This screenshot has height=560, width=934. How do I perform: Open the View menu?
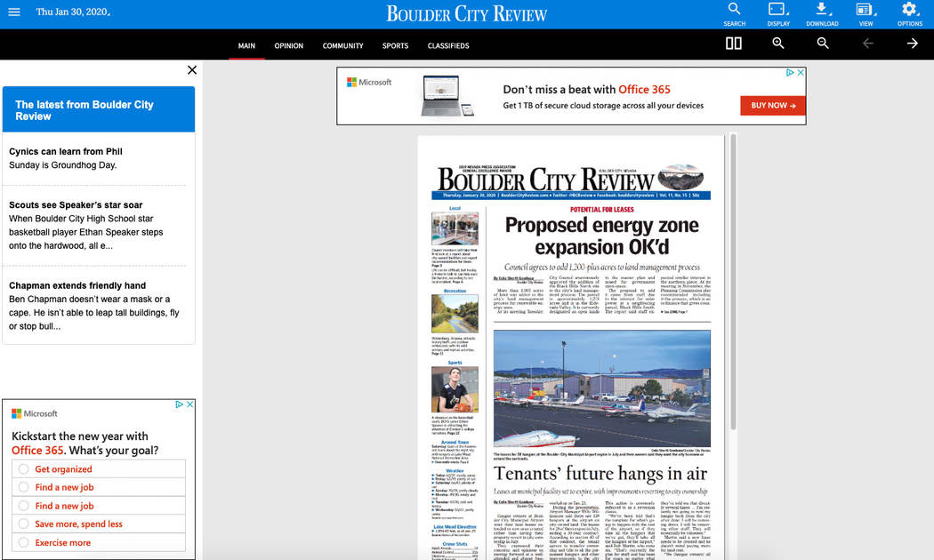click(866, 14)
